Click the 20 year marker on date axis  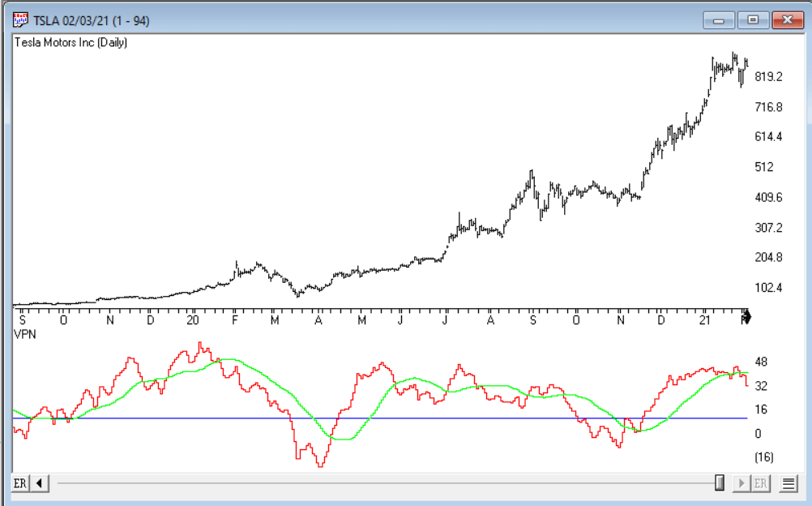click(x=193, y=319)
